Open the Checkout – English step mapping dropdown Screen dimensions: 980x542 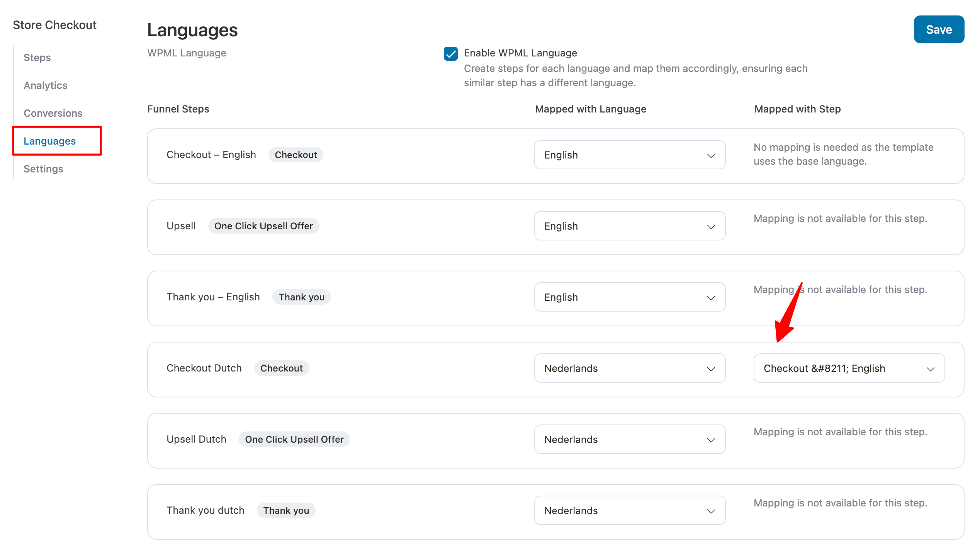[x=848, y=368]
